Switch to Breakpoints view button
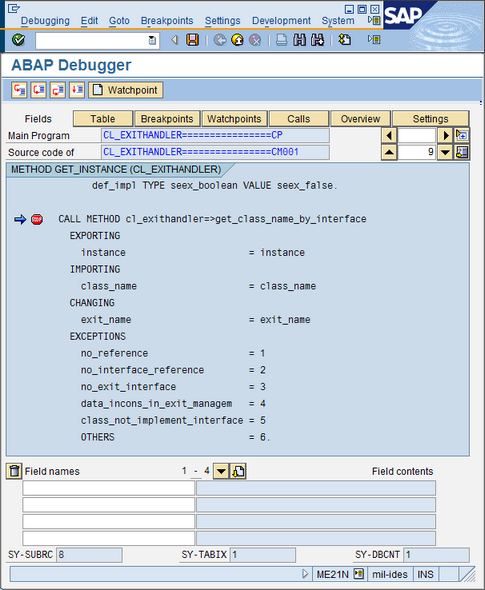The height and width of the screenshot is (590, 485). coord(167,119)
